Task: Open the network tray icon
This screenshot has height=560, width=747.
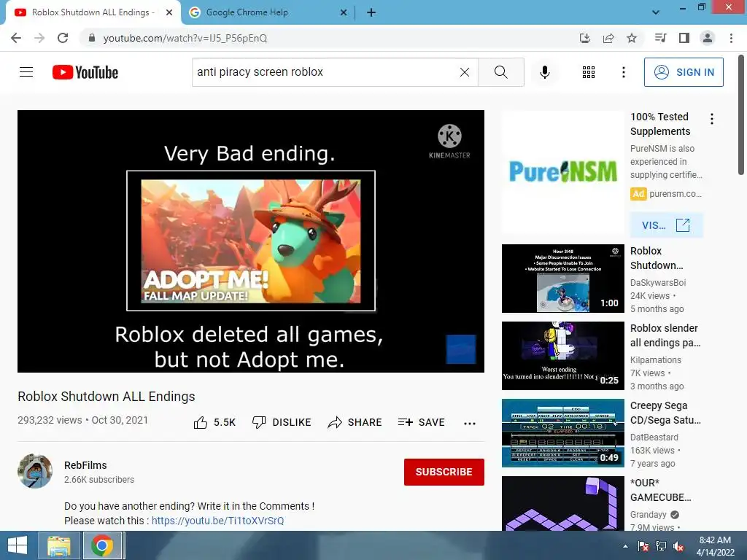Action: tap(661, 546)
